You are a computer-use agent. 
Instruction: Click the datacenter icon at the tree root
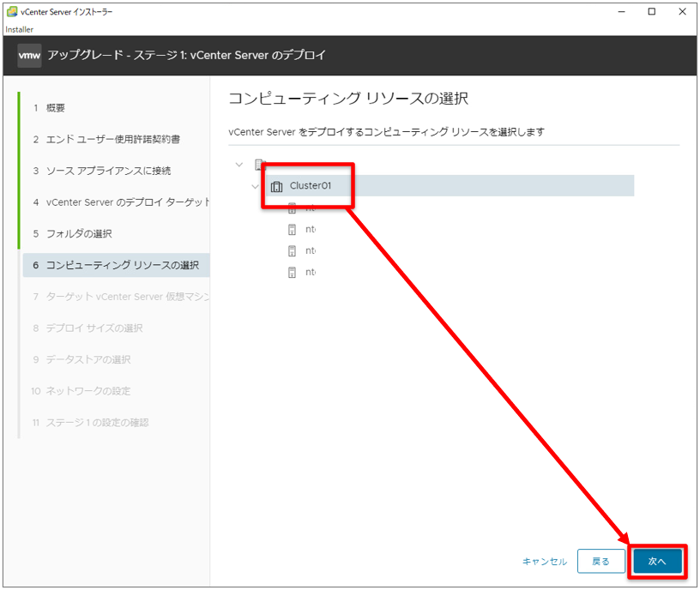[260, 165]
